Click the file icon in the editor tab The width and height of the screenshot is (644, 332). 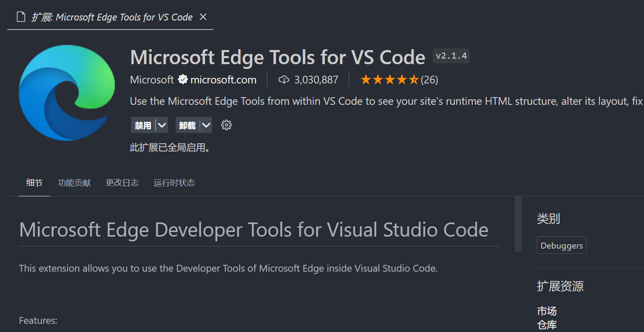pos(21,17)
